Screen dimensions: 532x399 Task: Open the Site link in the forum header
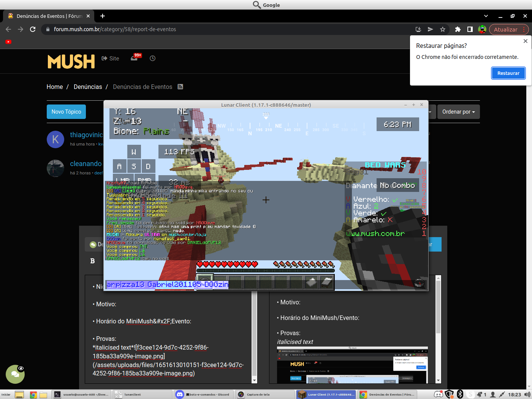click(110, 58)
